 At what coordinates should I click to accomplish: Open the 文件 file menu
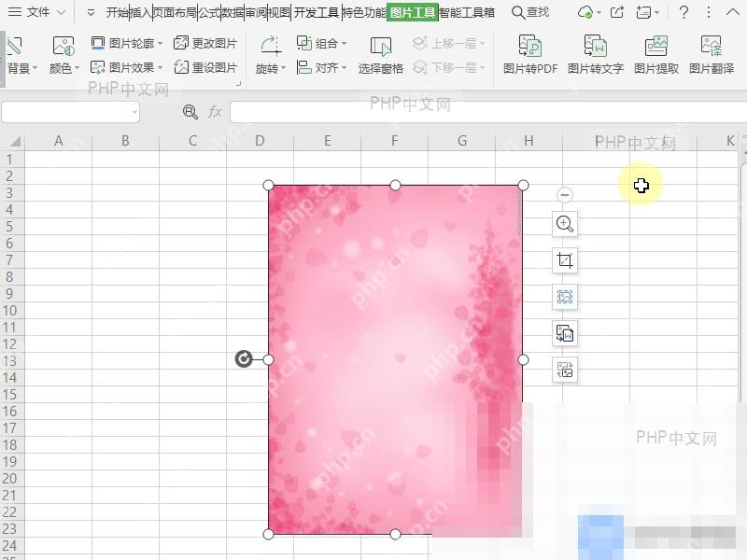click(37, 12)
